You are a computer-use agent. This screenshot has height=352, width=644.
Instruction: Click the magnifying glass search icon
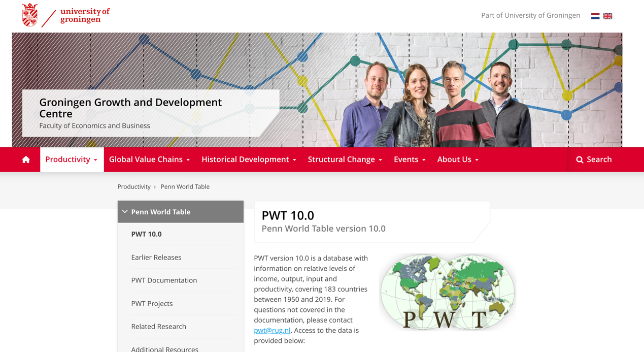click(x=580, y=159)
